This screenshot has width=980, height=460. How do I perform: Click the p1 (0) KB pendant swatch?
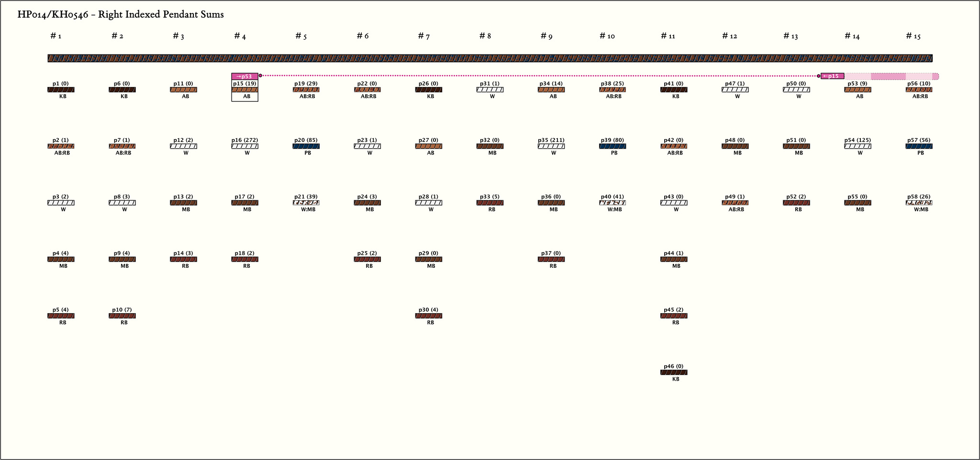tap(61, 90)
